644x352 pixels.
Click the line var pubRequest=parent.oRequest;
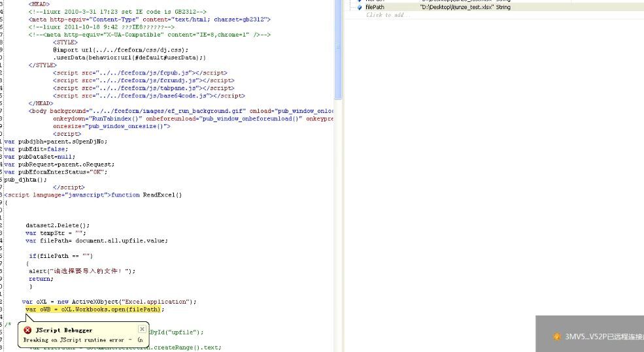point(59,165)
